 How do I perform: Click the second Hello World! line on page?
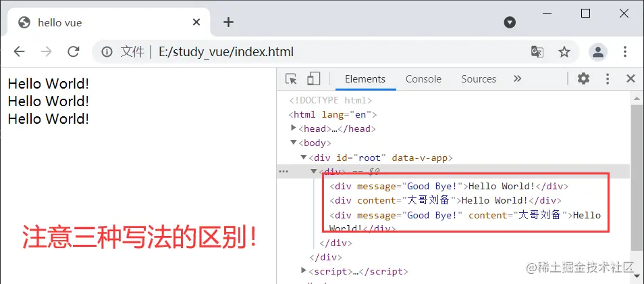[x=49, y=101]
